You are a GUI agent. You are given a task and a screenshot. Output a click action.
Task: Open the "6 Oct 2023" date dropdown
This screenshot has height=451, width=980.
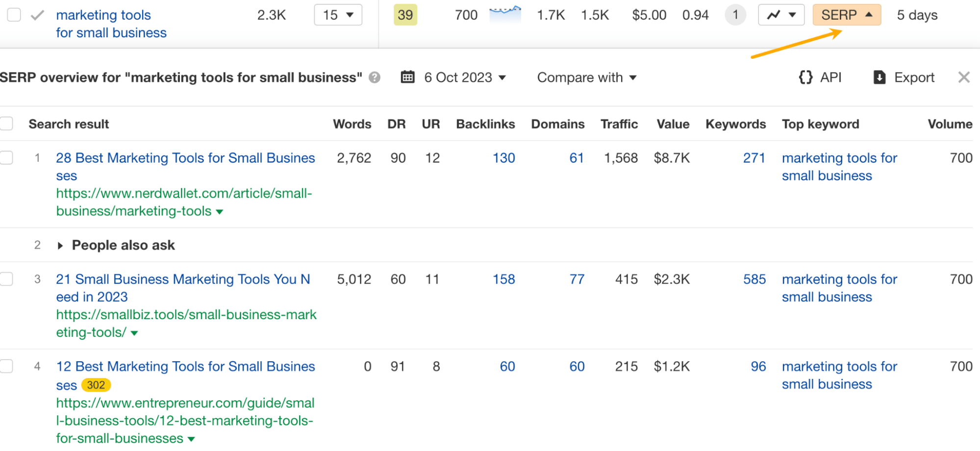click(463, 77)
